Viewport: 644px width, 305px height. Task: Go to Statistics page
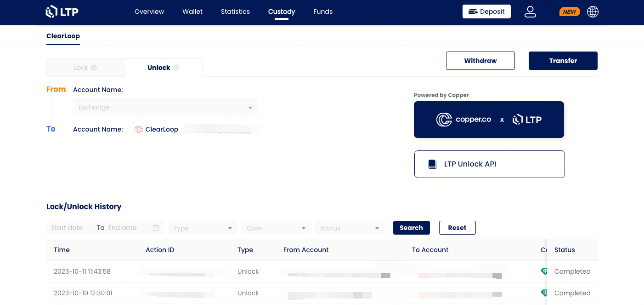[x=235, y=12]
